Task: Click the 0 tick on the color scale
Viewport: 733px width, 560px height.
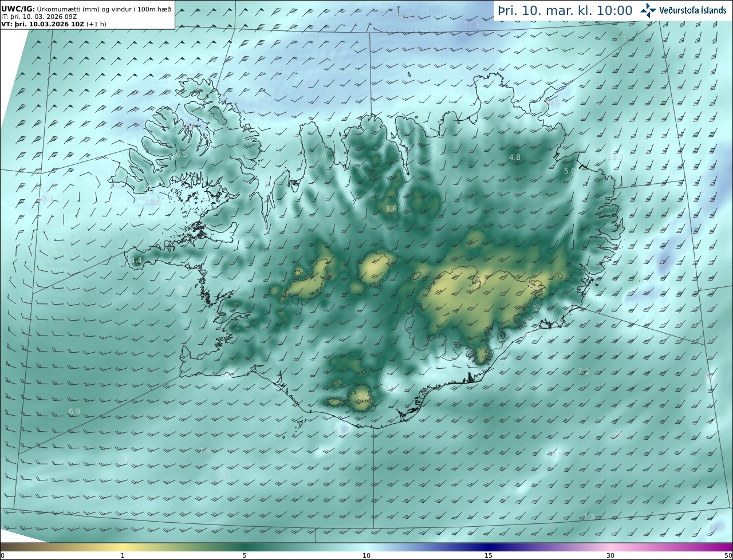Action: (2, 555)
